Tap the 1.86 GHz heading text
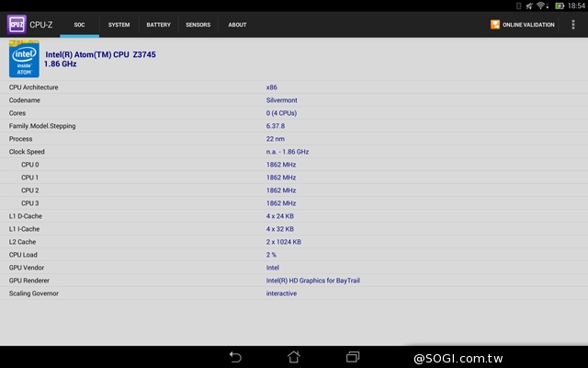 coord(61,63)
